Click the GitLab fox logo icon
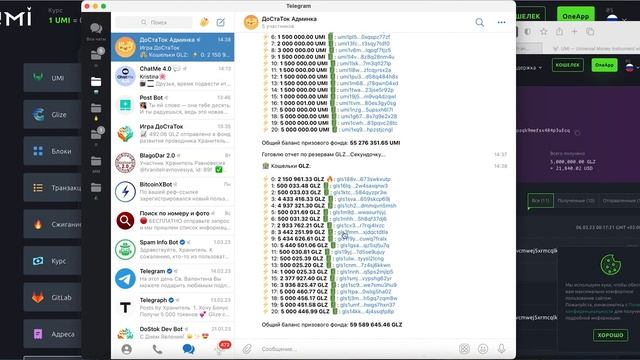The image size is (640, 360). [x=38, y=298]
